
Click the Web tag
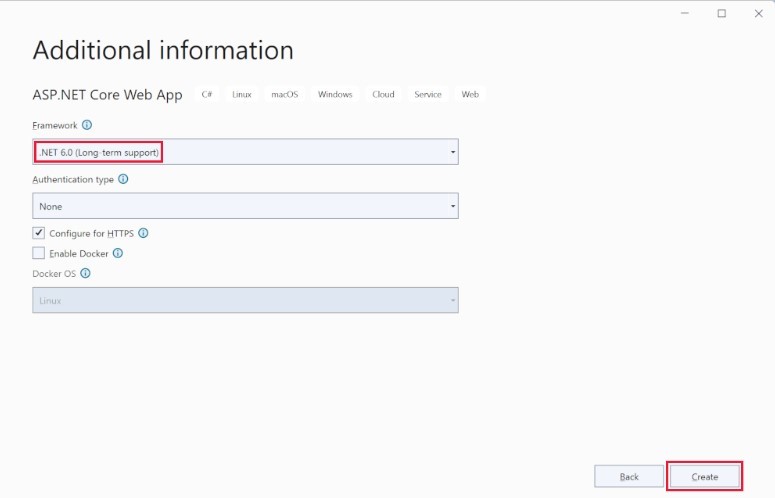click(470, 94)
